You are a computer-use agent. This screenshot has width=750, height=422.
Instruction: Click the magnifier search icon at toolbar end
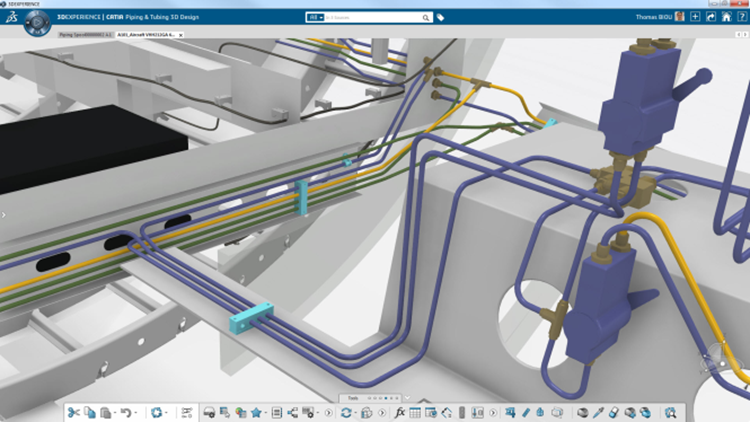click(x=671, y=412)
